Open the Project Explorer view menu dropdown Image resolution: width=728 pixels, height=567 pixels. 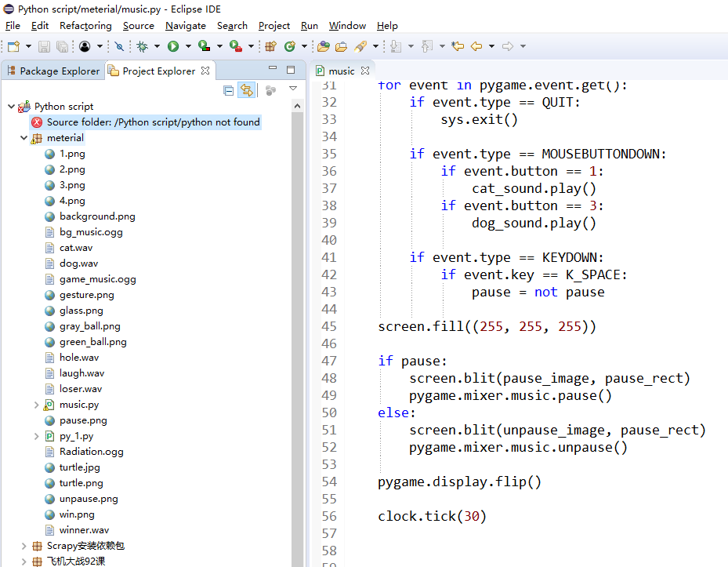pyautogui.click(x=293, y=89)
